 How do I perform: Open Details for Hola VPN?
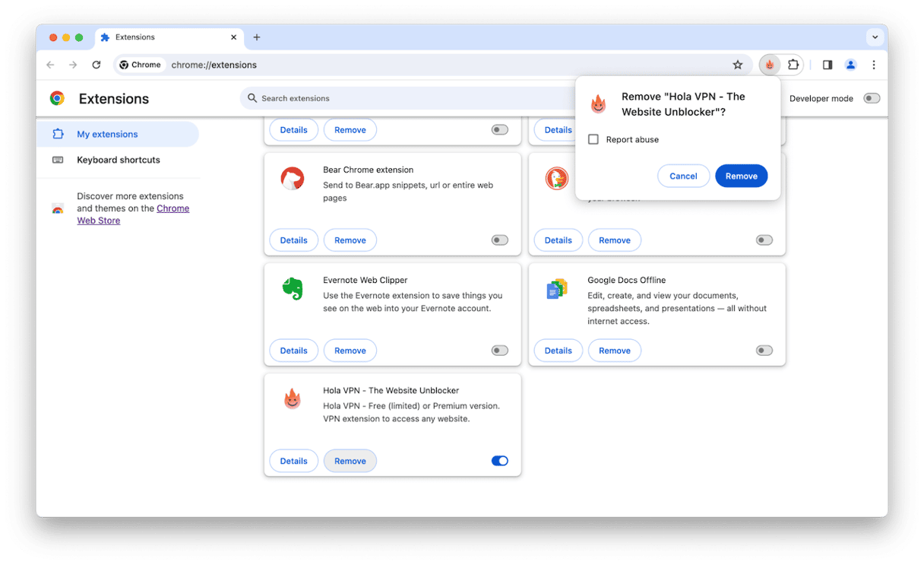(x=293, y=461)
